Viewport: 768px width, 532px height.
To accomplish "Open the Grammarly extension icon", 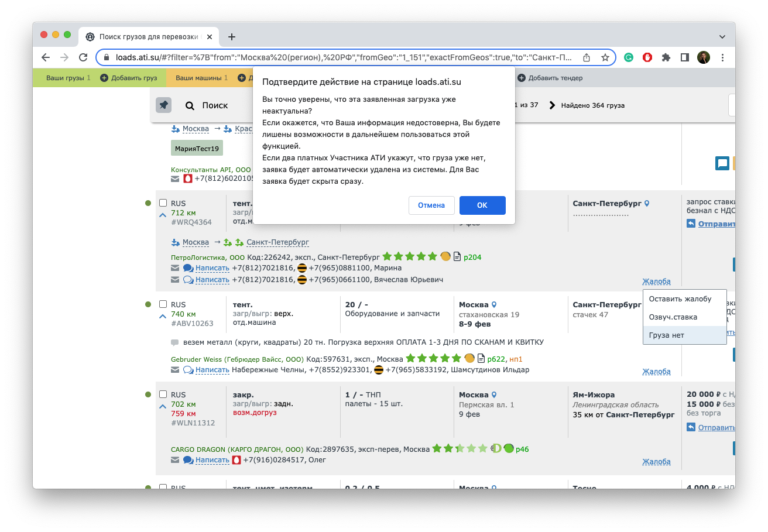I will click(629, 57).
